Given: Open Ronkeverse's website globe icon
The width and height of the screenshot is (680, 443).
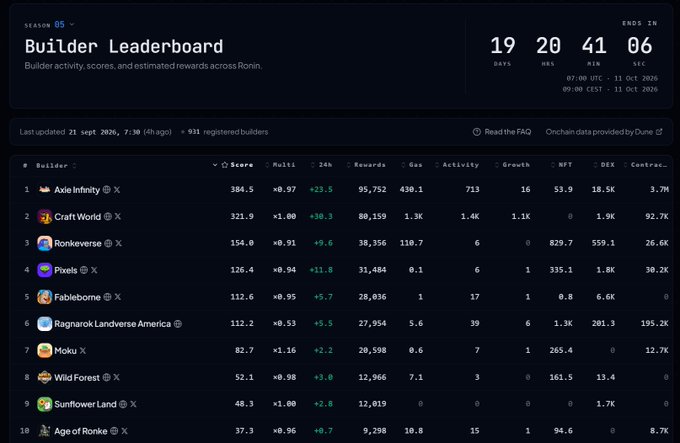Looking at the screenshot, I should pyautogui.click(x=108, y=243).
